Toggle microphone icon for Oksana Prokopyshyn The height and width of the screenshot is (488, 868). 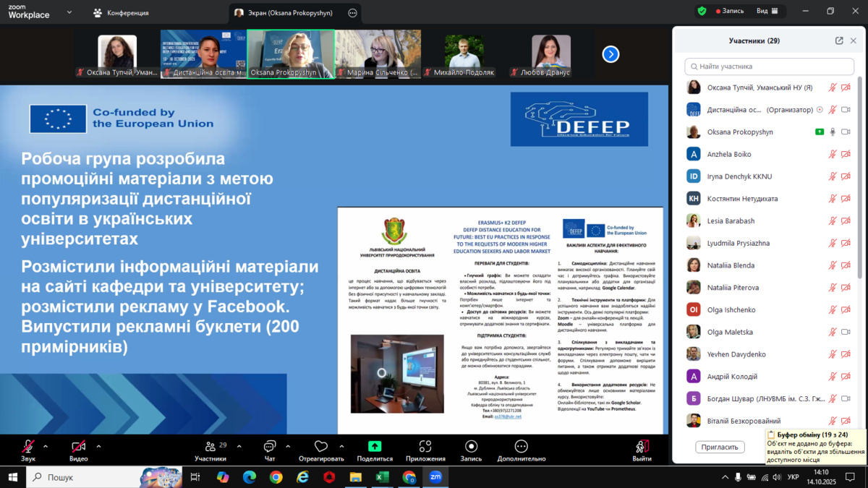point(833,132)
